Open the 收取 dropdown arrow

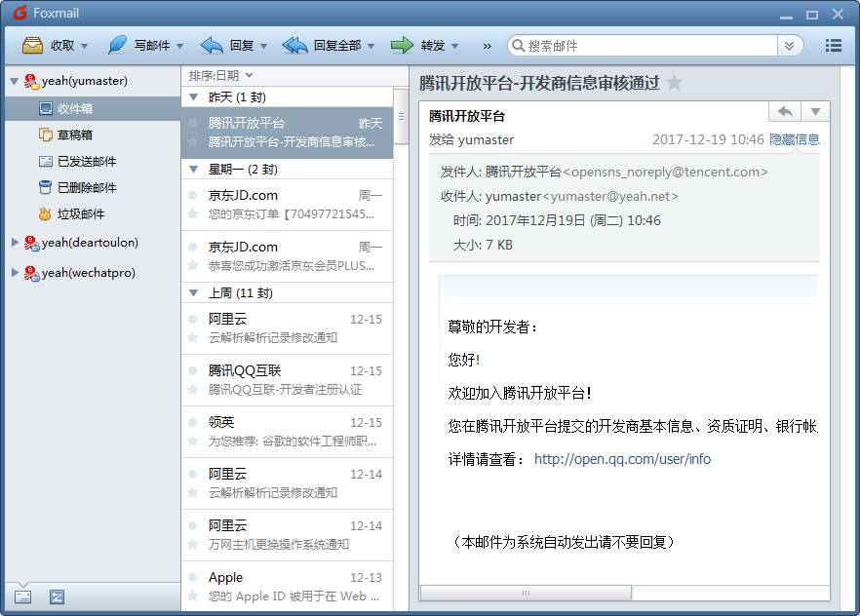tap(85, 46)
